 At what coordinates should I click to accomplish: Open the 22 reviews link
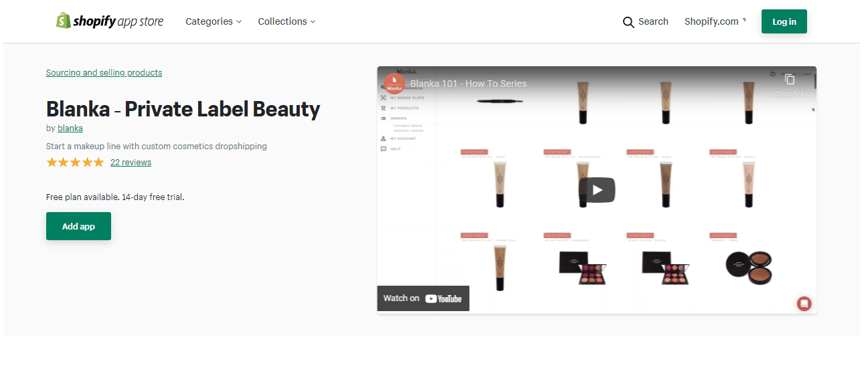click(131, 162)
